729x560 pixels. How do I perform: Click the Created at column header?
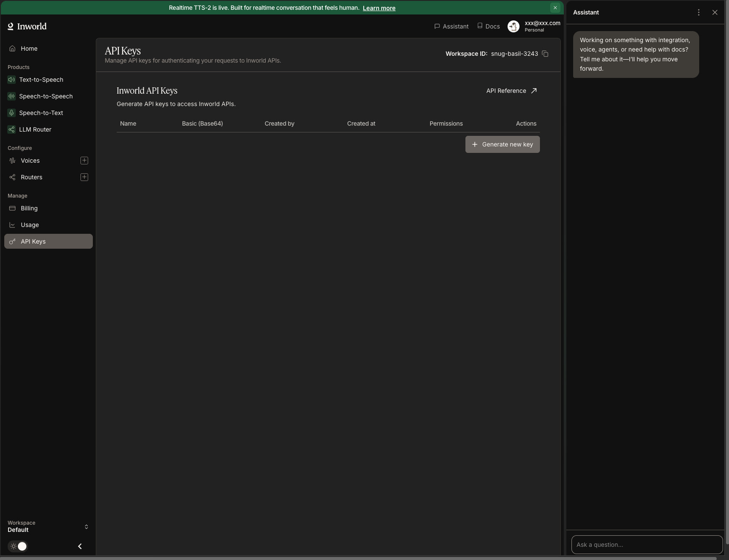click(x=361, y=123)
